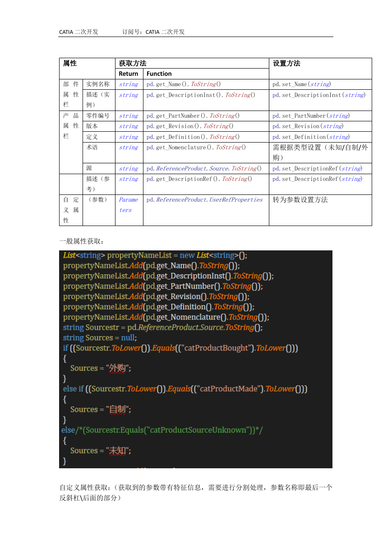Click the header text '订阅号：CATIA 二次开发'
Viewport: 392px width, 554px height.
pyautogui.click(x=153, y=32)
